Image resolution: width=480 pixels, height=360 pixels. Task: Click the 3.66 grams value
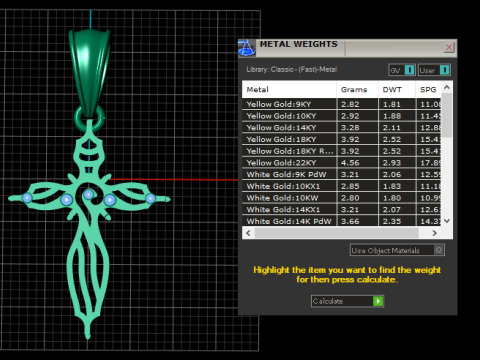click(350, 221)
